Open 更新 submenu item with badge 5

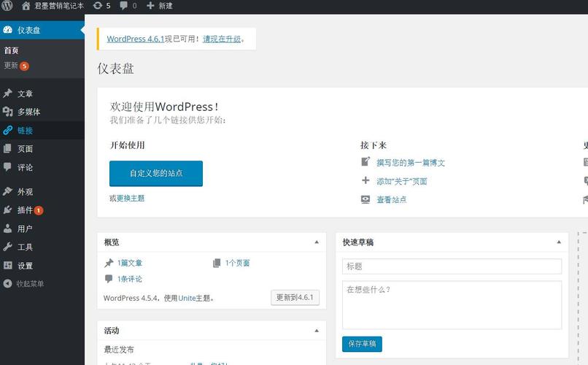point(17,66)
